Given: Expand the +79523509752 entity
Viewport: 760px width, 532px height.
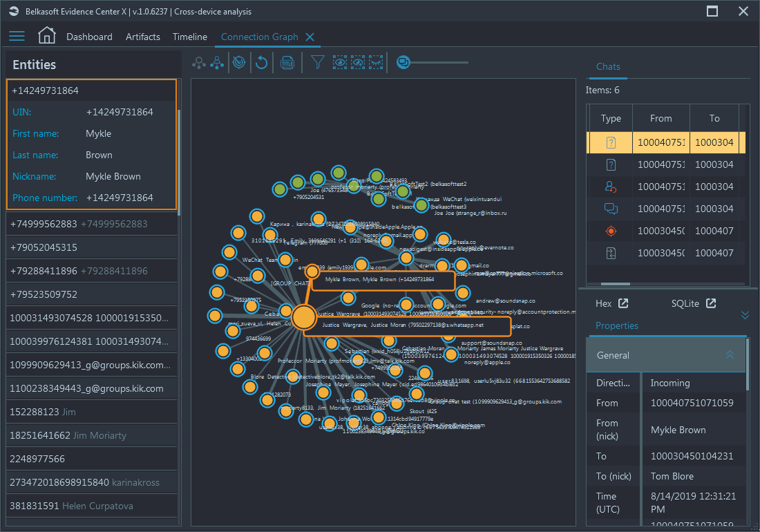Looking at the screenshot, I should (x=91, y=294).
